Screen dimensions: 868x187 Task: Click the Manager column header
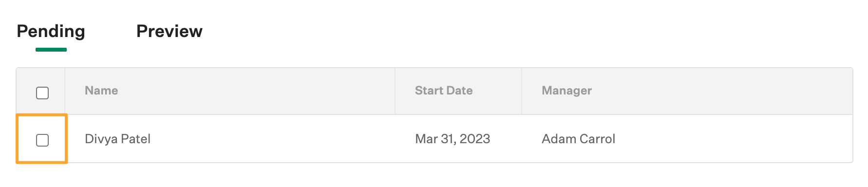click(566, 91)
